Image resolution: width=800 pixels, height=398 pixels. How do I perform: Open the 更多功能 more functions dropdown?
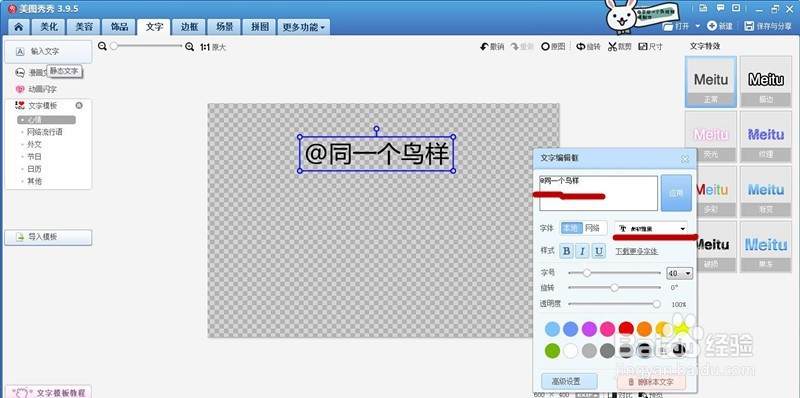coord(304,27)
